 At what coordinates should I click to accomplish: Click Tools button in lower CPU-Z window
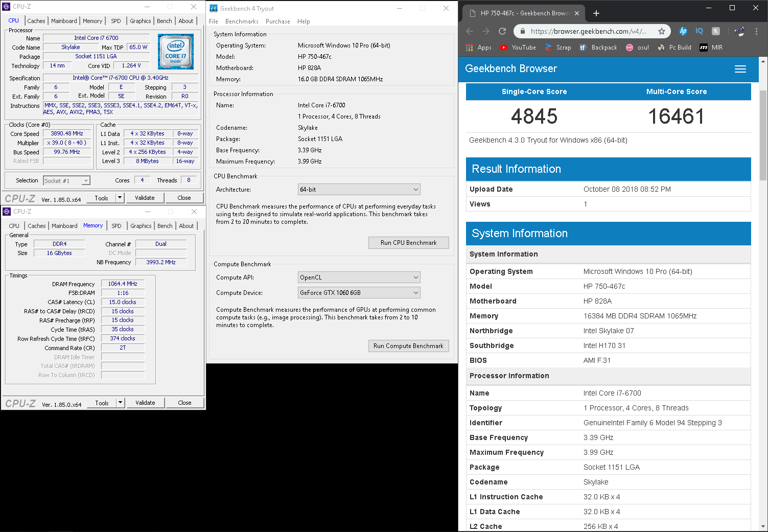point(102,403)
